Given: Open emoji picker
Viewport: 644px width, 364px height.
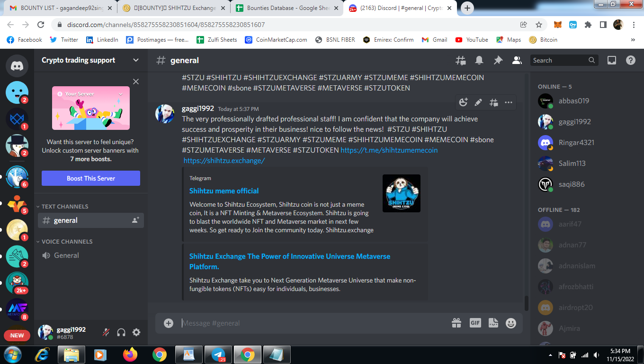Looking at the screenshot, I should click(511, 323).
